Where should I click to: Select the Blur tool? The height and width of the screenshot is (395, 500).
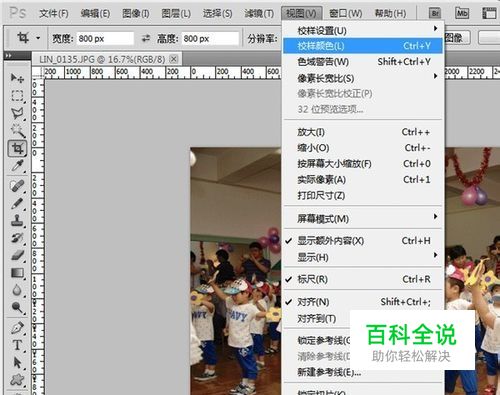click(x=17, y=290)
